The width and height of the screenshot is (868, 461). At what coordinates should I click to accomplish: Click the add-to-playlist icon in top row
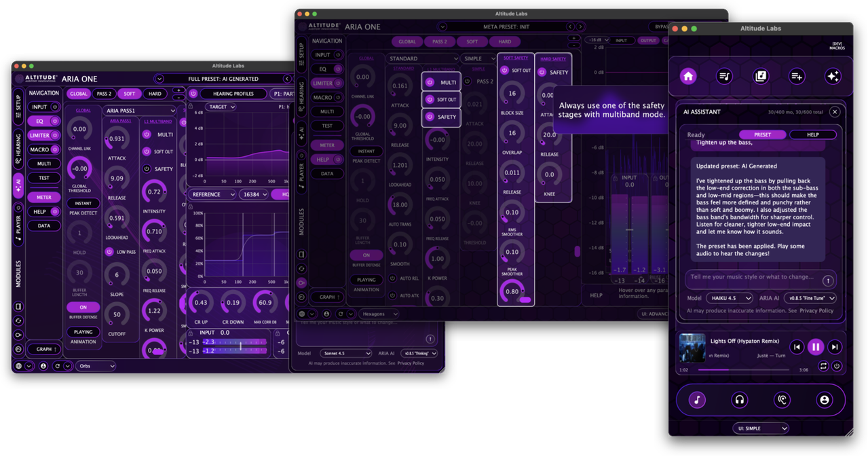coord(796,76)
